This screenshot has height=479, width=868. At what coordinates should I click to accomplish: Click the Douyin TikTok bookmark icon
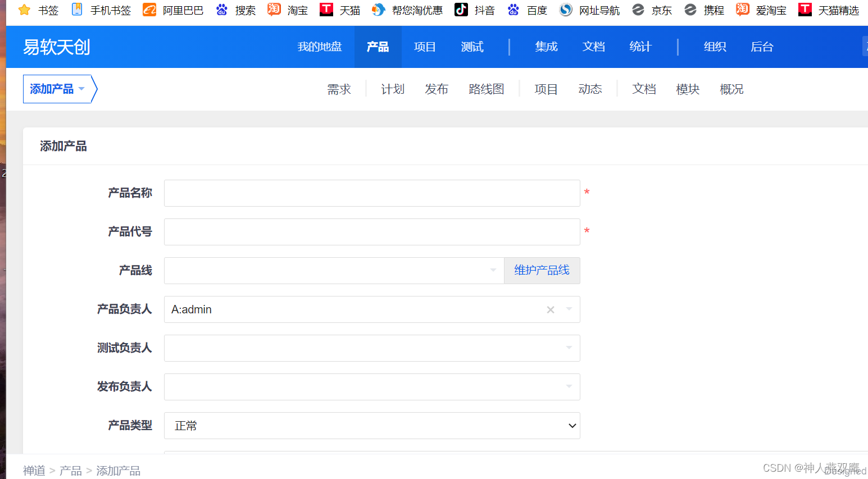(x=461, y=10)
